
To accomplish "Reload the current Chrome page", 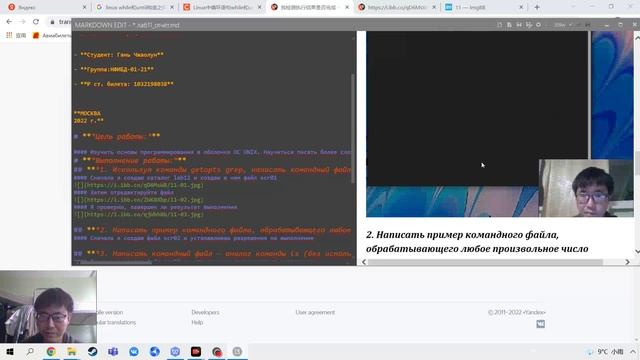I will [36, 22].
